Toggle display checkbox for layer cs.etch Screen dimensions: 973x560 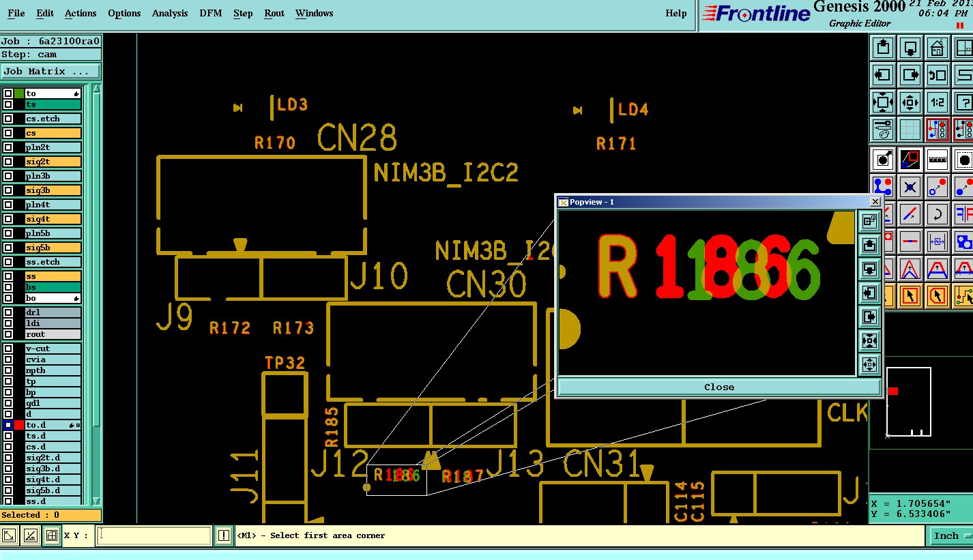(x=8, y=119)
